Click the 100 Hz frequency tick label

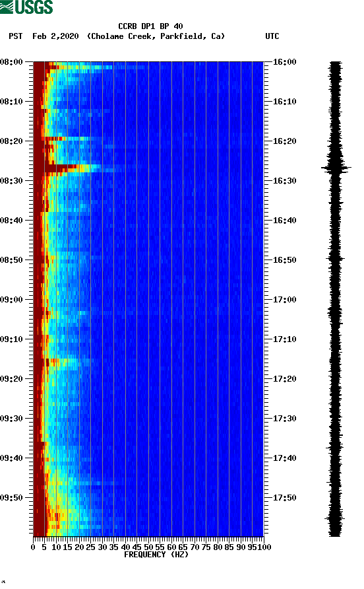[264, 547]
